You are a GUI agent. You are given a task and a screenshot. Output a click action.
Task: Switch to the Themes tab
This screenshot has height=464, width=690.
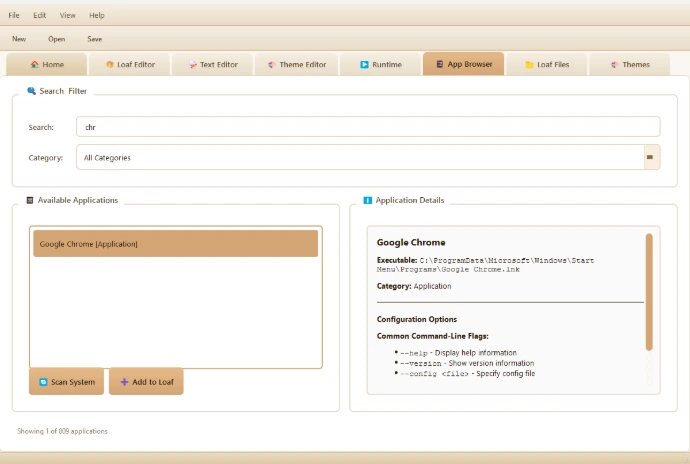tap(630, 64)
